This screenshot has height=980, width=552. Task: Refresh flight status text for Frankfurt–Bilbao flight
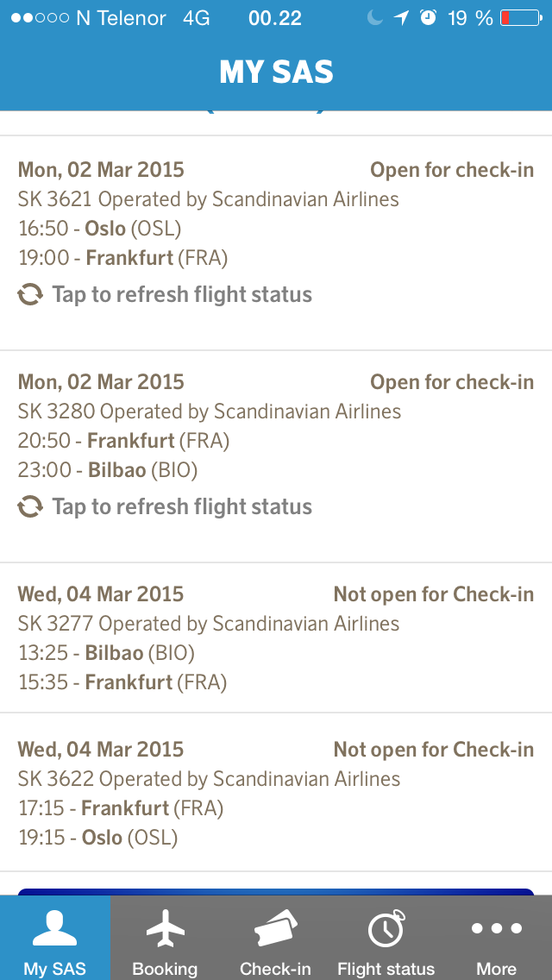(x=182, y=507)
